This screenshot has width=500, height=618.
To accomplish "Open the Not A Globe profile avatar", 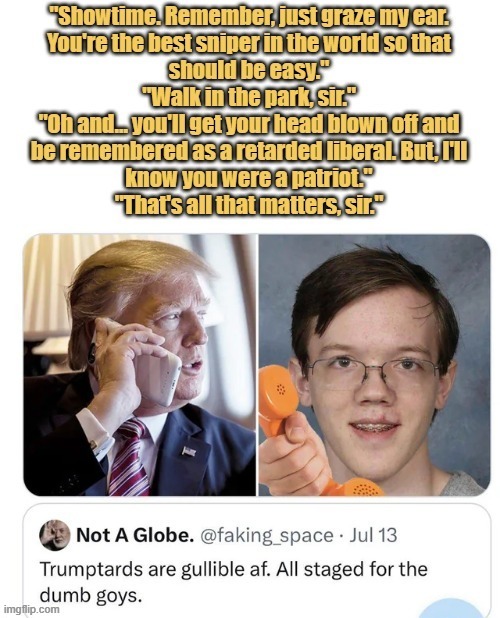I will 55,535.
